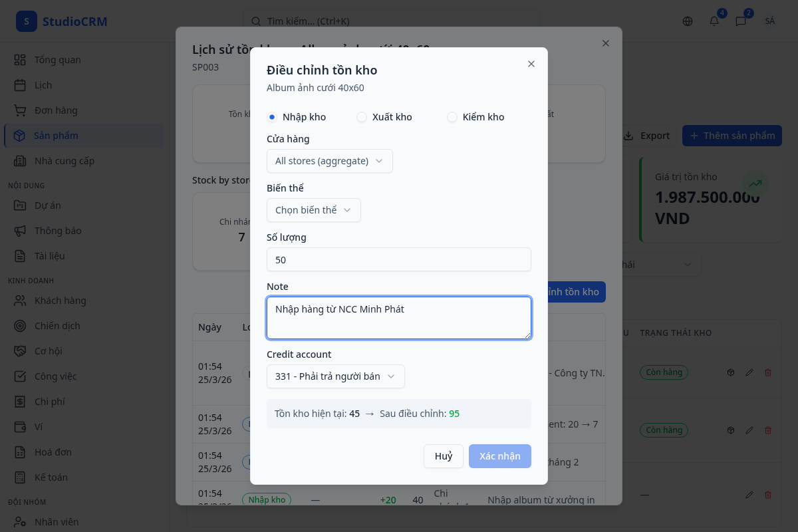Close the Điều chỉnh tồn kho dialog
798x532 pixels.
coord(531,64)
